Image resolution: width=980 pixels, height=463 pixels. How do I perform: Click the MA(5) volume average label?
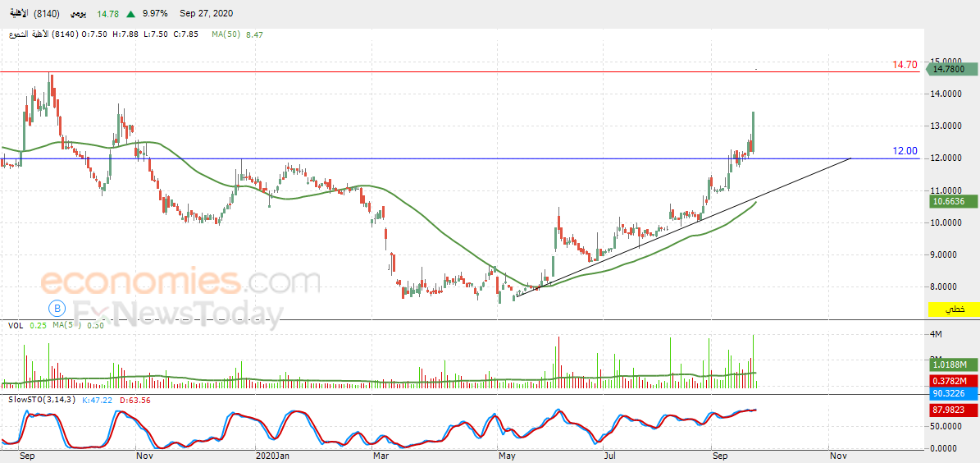point(66,325)
